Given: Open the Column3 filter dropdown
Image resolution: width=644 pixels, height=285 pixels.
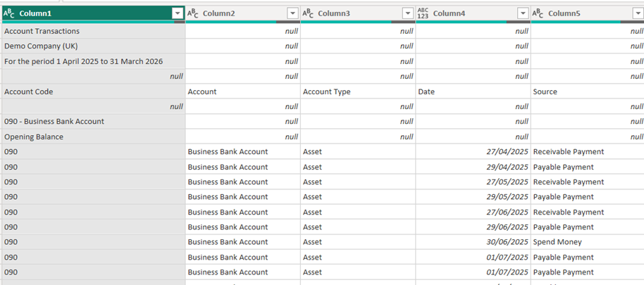Looking at the screenshot, I should point(407,13).
